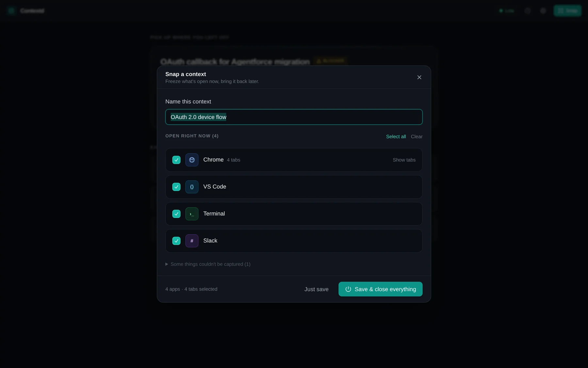588x368 pixels.
Task: Click the "Terminal" app name
Action: coord(214,214)
